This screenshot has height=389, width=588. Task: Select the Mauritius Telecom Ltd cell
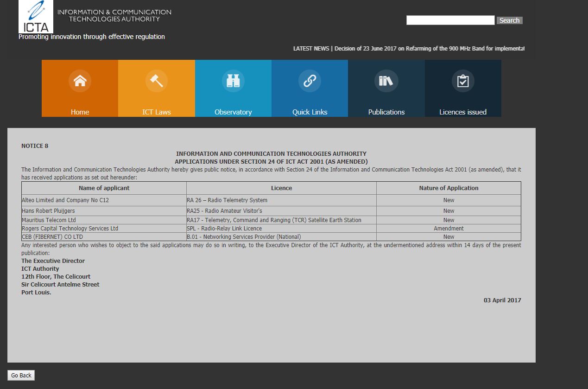(x=104, y=220)
